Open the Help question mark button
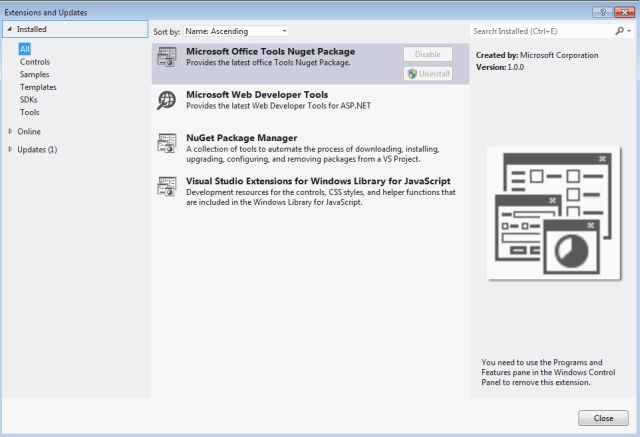 tap(602, 12)
